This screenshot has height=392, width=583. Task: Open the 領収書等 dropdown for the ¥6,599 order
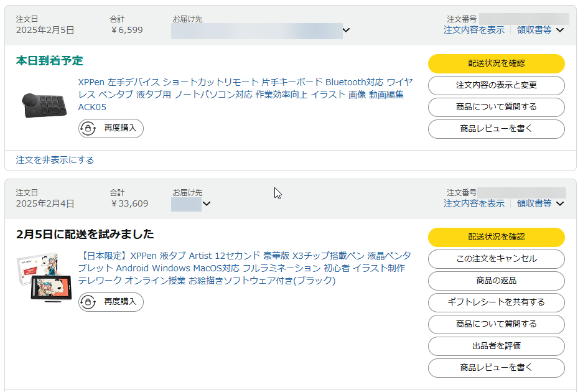[x=540, y=30]
